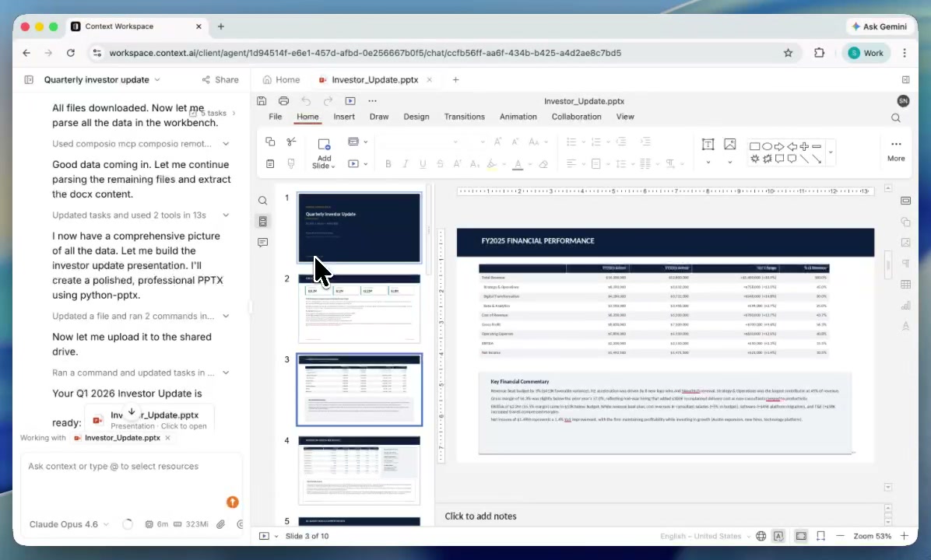This screenshot has width=931, height=560.
Task: Click the orange send button
Action: coord(233,502)
